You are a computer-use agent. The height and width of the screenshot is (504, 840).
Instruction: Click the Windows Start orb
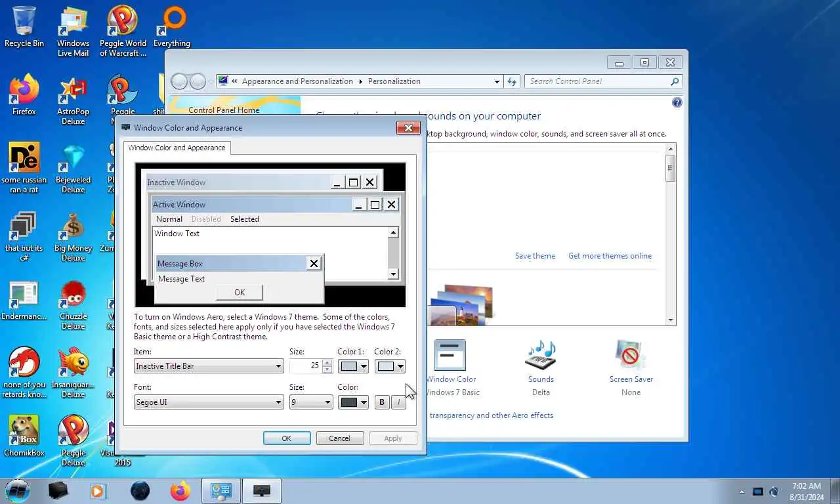tap(17, 490)
